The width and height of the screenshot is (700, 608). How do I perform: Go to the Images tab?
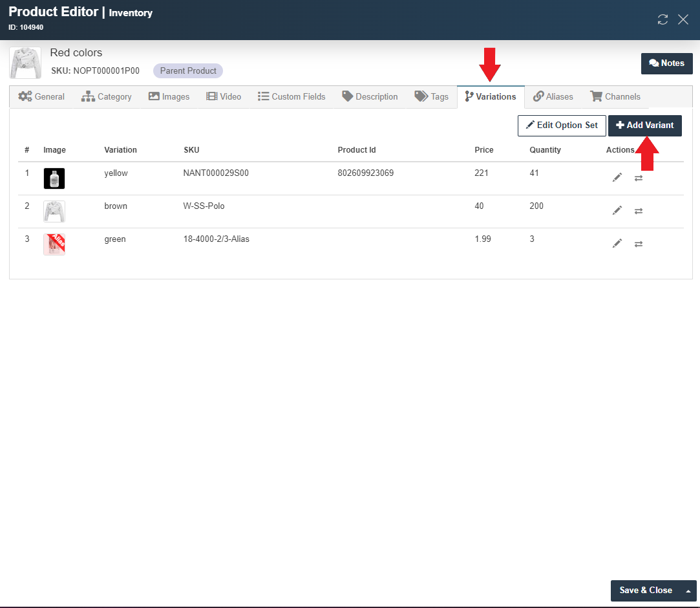(x=169, y=96)
